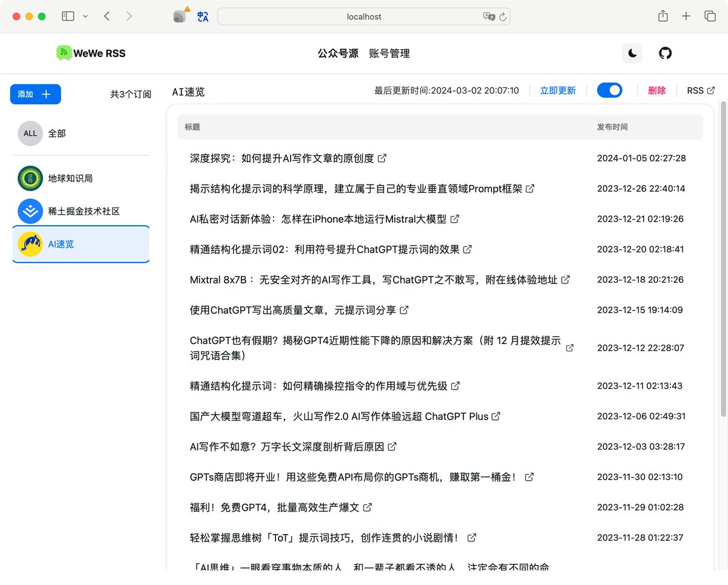Reload the localhost page

(x=503, y=16)
